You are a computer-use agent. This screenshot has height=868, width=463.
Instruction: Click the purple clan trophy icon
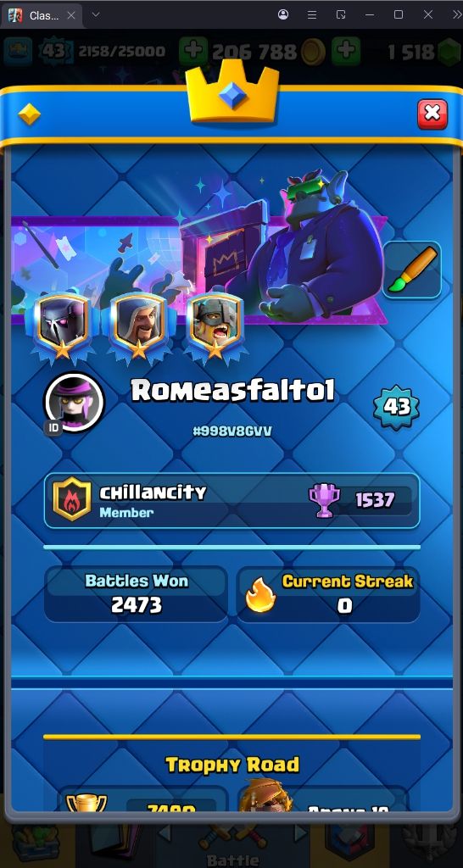click(x=323, y=500)
